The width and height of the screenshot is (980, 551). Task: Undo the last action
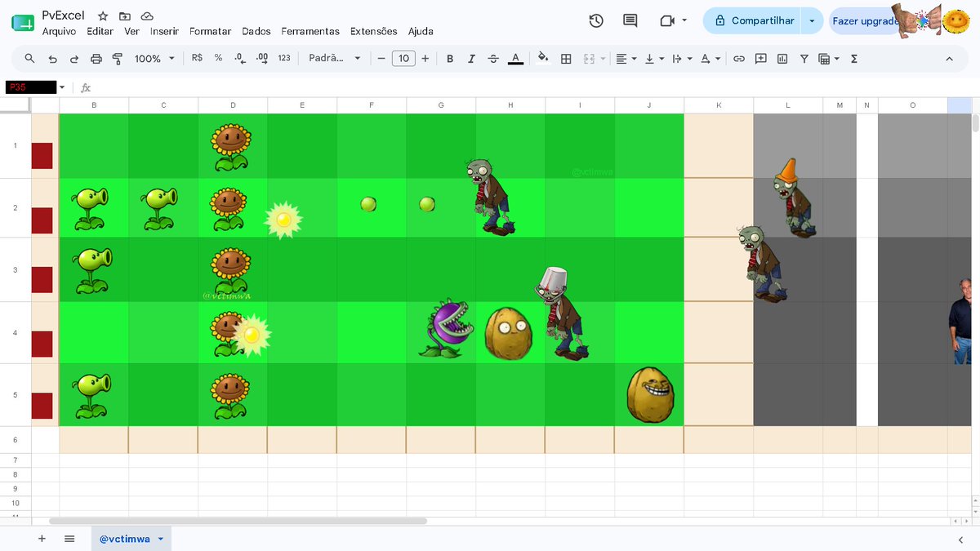click(52, 59)
